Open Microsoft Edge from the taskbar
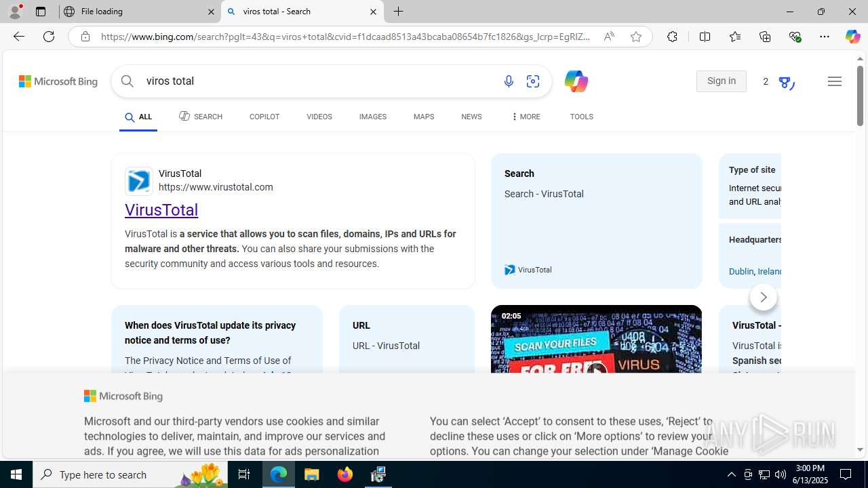868x488 pixels. click(x=279, y=474)
